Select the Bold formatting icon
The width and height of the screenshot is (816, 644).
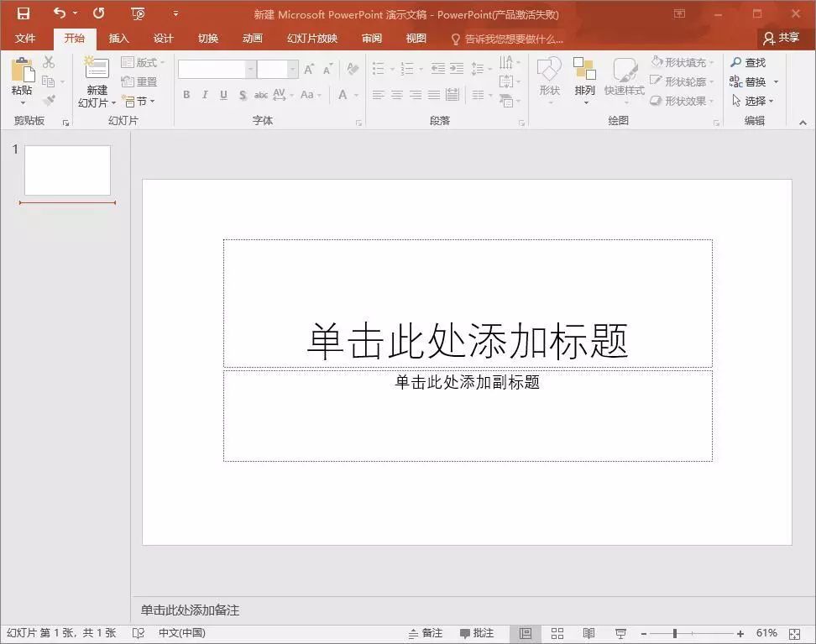pyautogui.click(x=186, y=95)
